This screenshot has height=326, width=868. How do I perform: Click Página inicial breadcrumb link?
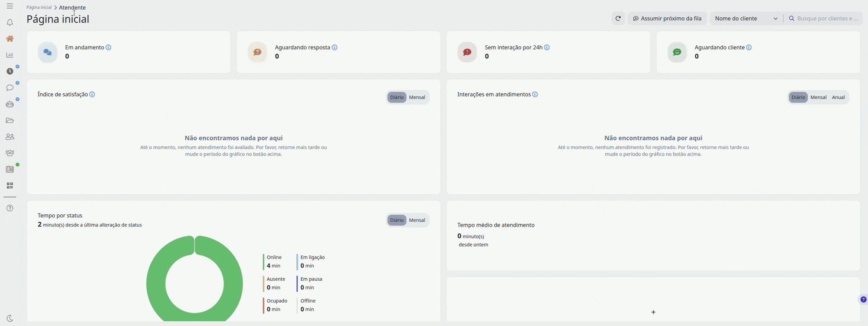pos(39,7)
